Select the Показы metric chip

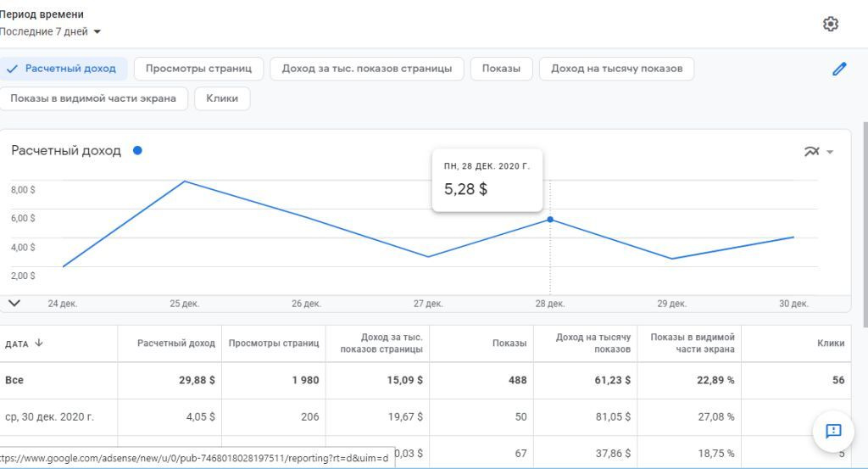[501, 69]
